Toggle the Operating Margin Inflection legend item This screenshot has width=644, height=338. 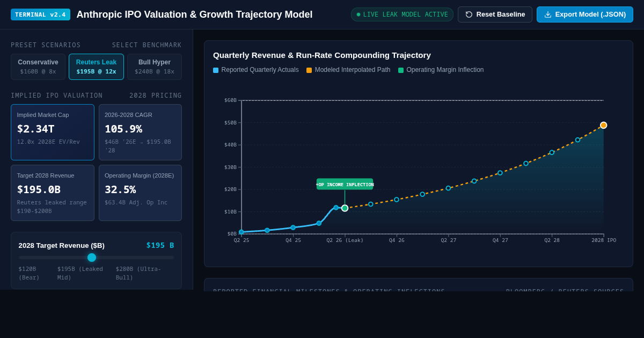pos(441,70)
